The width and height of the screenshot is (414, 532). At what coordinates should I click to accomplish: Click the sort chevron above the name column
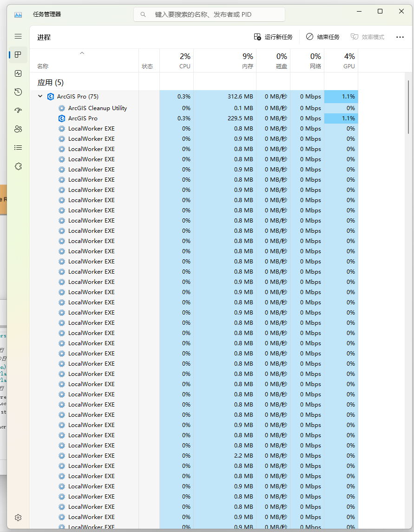click(x=82, y=53)
